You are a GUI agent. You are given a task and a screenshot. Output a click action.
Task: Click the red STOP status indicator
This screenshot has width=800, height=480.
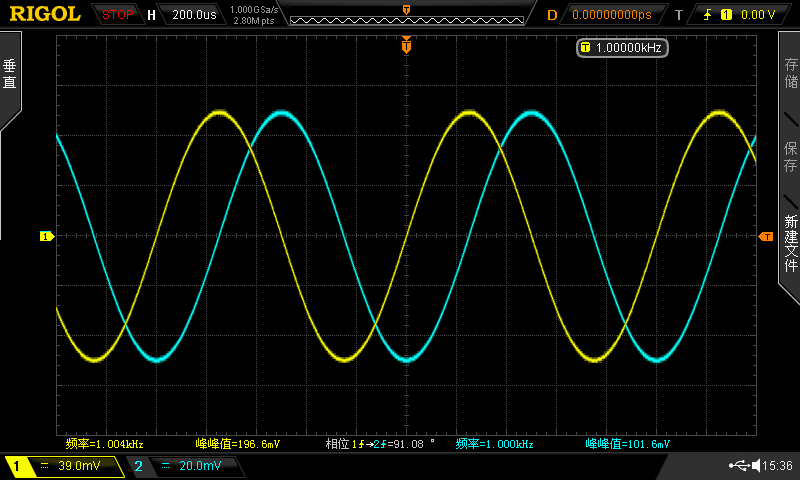(x=118, y=15)
